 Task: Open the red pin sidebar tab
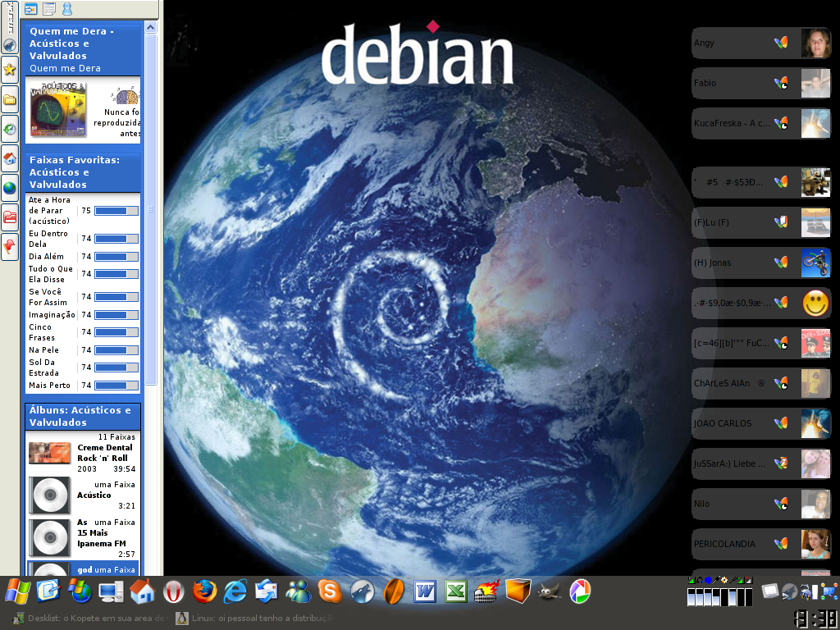[10, 246]
